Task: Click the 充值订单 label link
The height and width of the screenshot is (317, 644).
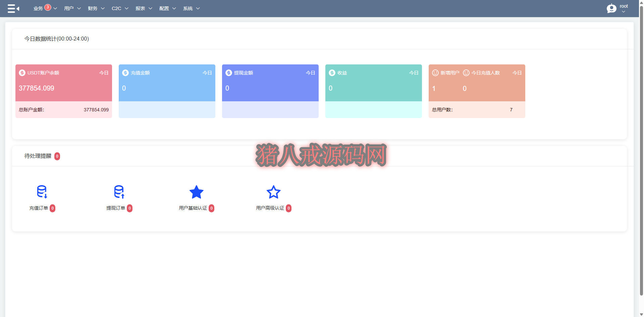Action: [x=39, y=208]
